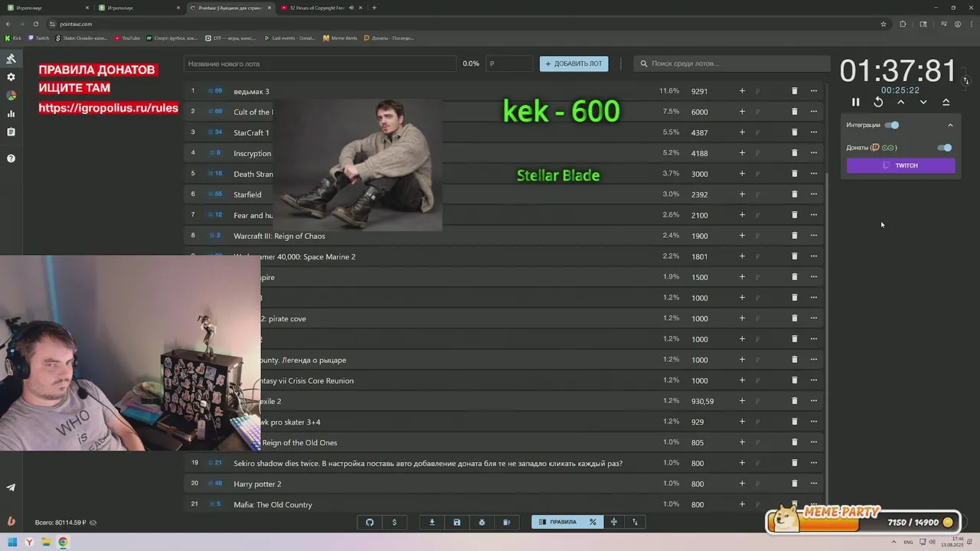
Task: Click the ДОБАВИТЬ ЛОТ button
Action: (x=574, y=64)
